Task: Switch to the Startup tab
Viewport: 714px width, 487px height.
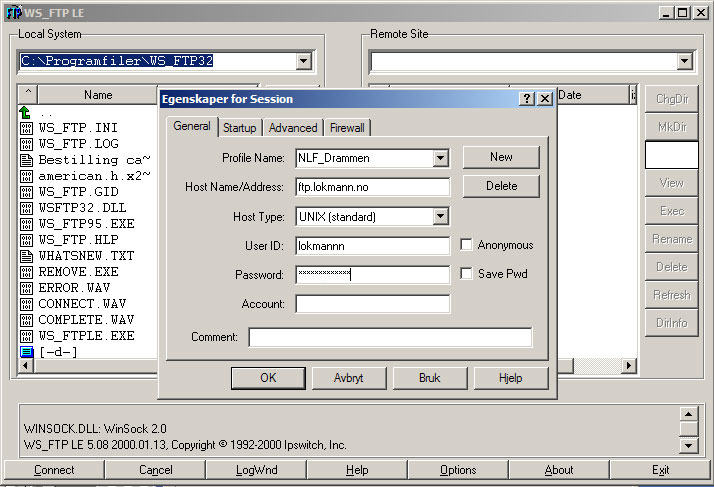Action: pyautogui.click(x=240, y=128)
